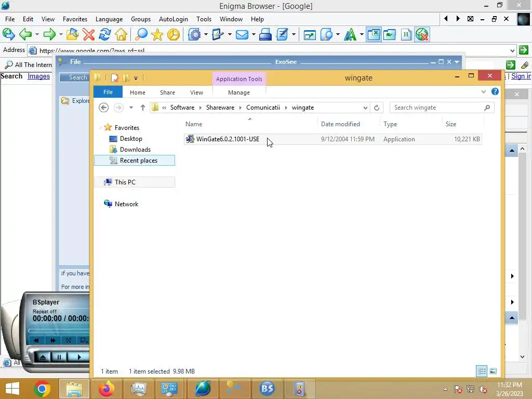Toggle the highlighted window-X button in Enigma toolbar
The height and width of the screenshot is (399, 532).
click(374, 34)
